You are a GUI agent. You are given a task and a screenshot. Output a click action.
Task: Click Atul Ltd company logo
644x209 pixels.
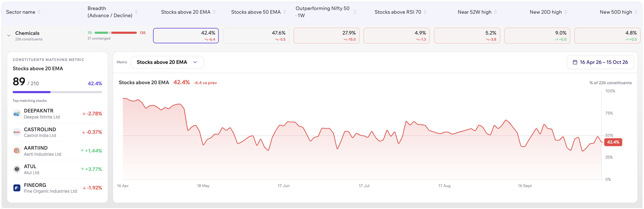pos(17,169)
